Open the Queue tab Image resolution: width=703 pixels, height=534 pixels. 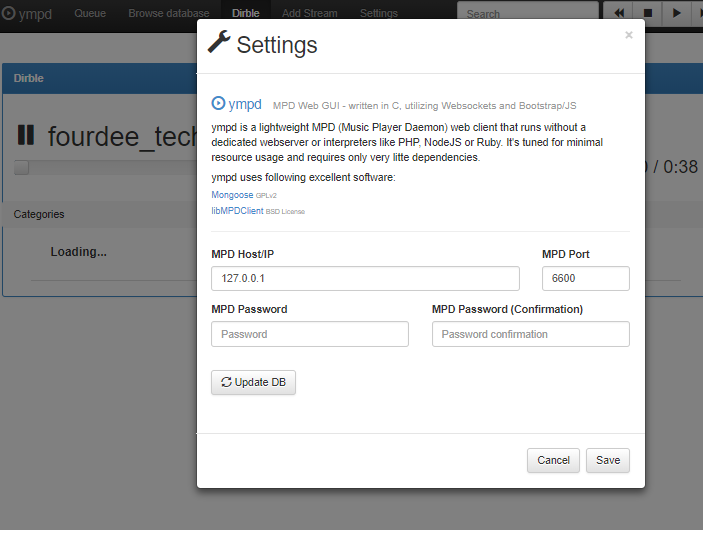[x=90, y=13]
